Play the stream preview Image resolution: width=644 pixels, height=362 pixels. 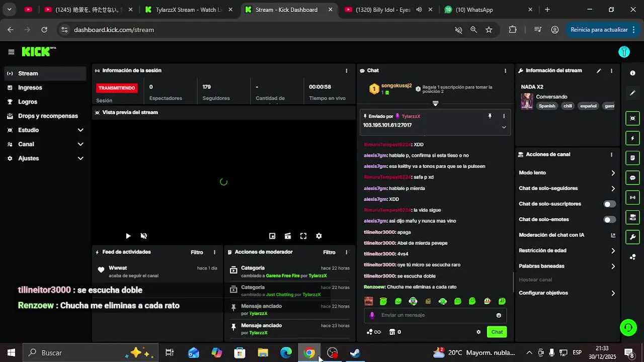click(x=128, y=236)
